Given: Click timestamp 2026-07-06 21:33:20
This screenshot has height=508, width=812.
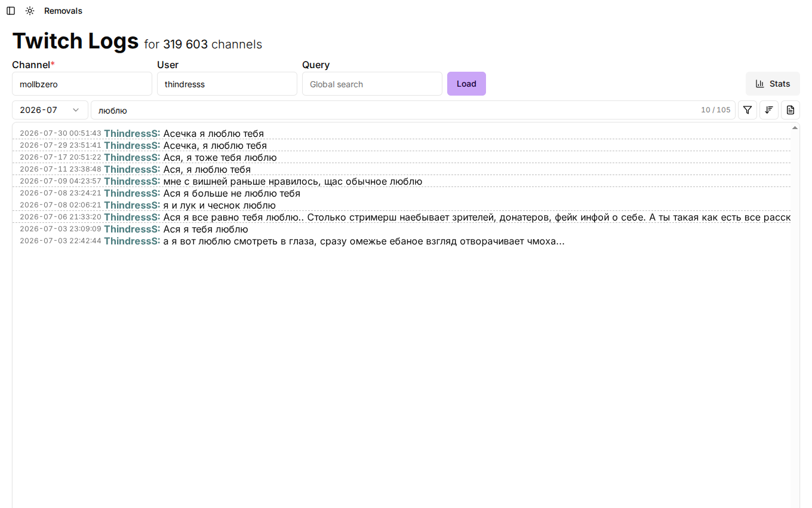Looking at the screenshot, I should coord(60,217).
